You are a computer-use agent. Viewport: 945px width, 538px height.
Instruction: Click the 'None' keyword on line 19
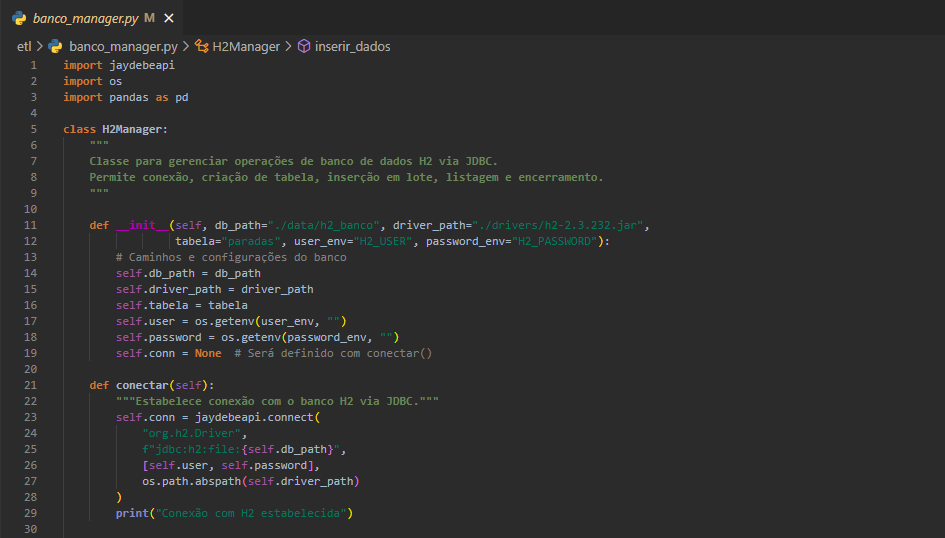[x=208, y=353]
